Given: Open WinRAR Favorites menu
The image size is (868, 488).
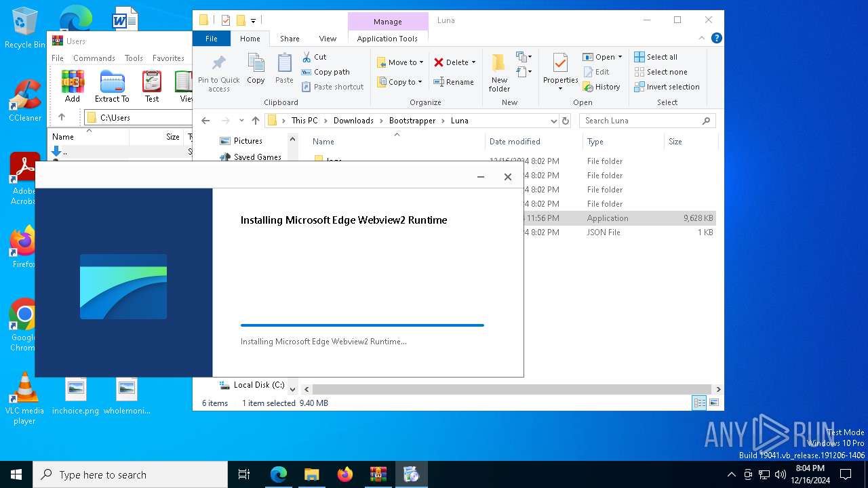Looking at the screenshot, I should [x=168, y=58].
